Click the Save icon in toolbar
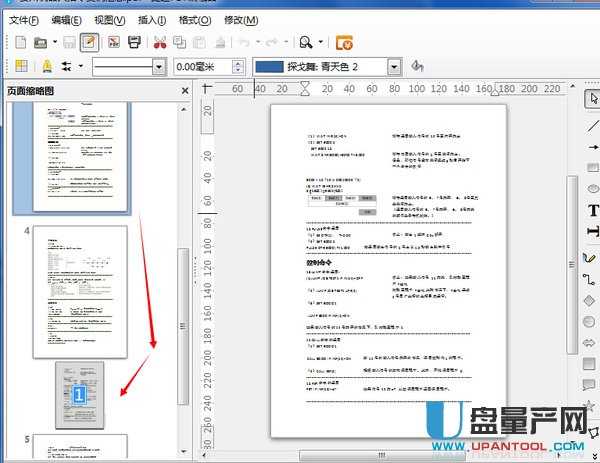Image resolution: width=600 pixels, height=463 pixels. pos(69,42)
